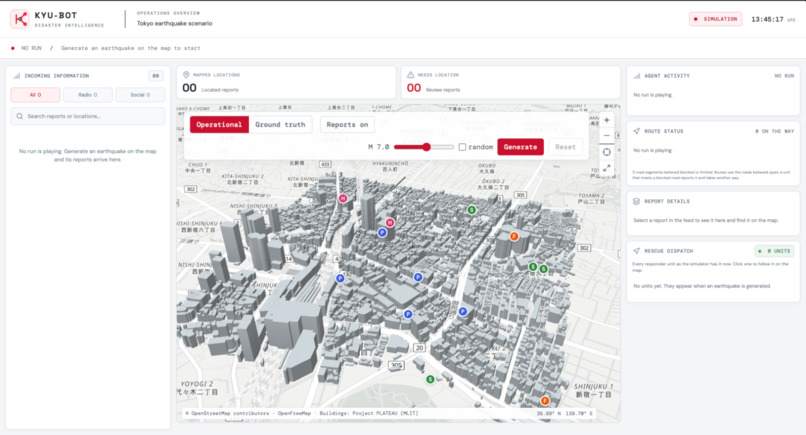
Task: Click the red SIMULATION status badge
Action: click(x=716, y=19)
